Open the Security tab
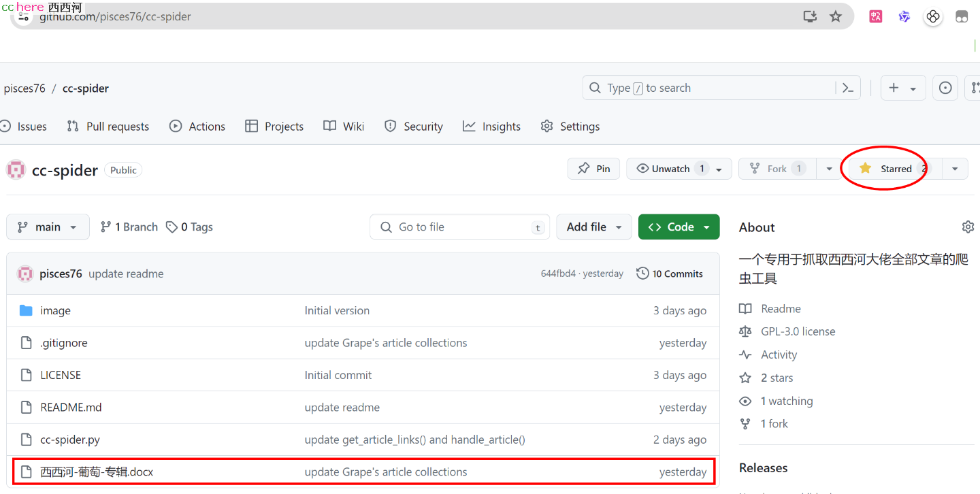 [x=413, y=127]
